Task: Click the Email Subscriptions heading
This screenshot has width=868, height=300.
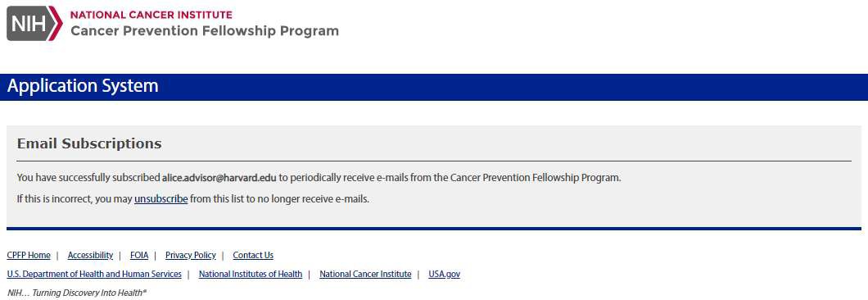Action: (89, 143)
